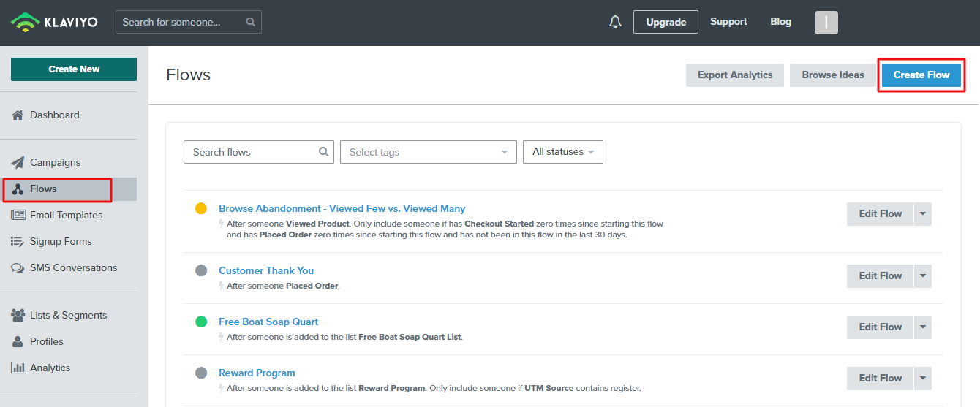Click the notification bell icon

pos(615,22)
